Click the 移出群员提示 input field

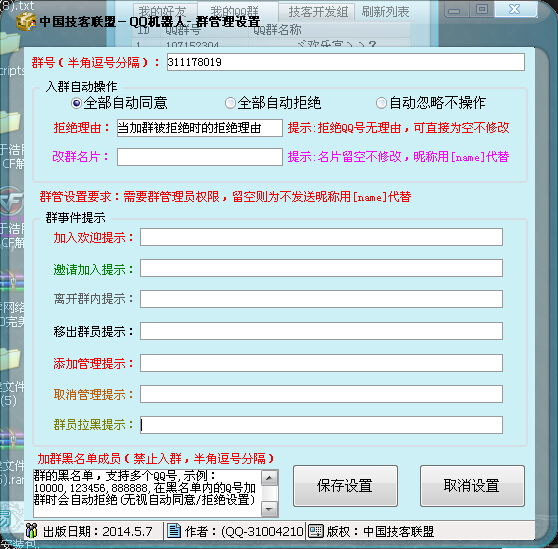click(x=321, y=331)
